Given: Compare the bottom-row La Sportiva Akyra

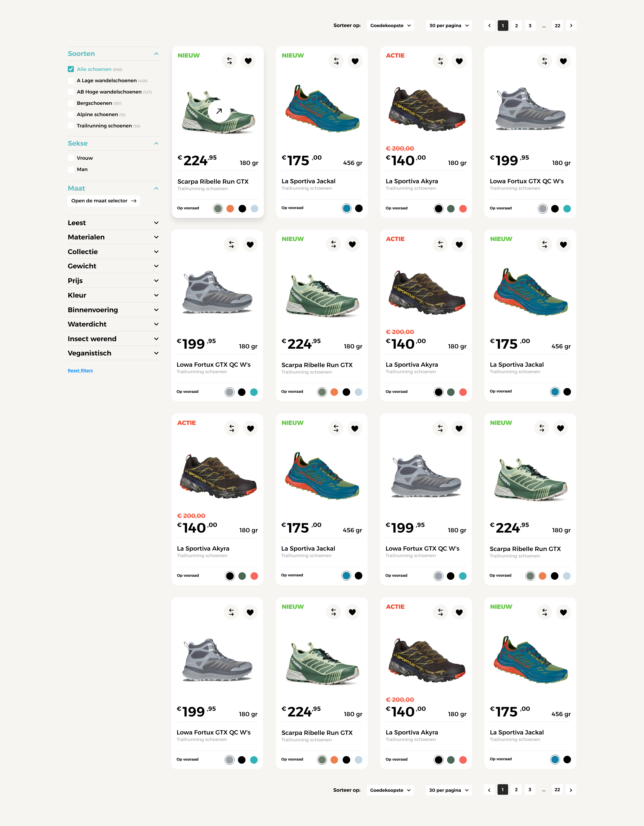Looking at the screenshot, I should (x=440, y=612).
